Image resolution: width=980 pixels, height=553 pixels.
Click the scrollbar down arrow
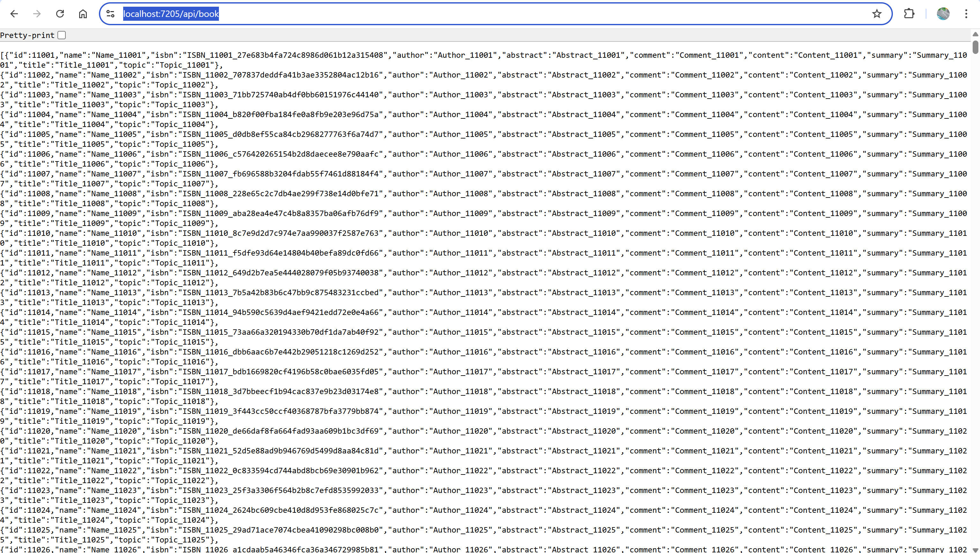click(x=976, y=549)
